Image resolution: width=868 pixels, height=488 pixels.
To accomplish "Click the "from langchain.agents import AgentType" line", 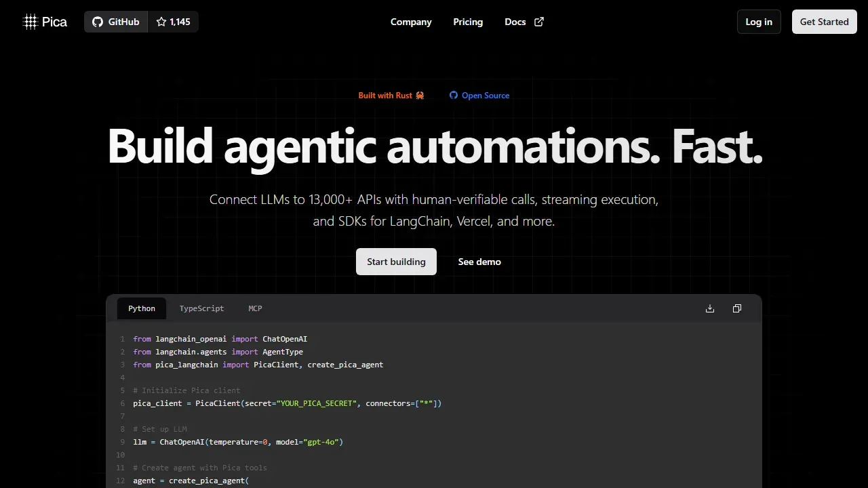I will click(x=218, y=352).
